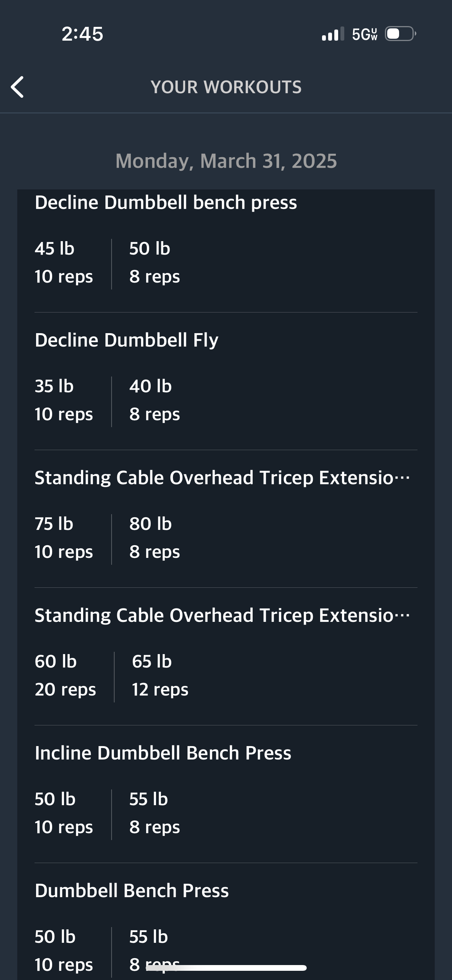Screen dimensions: 452x980
Task: Tap the Monday, March 31, 2025 date header
Action: (x=226, y=161)
